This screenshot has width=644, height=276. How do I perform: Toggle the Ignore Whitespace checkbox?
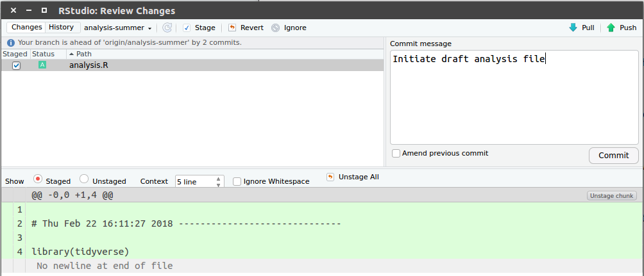tap(237, 182)
